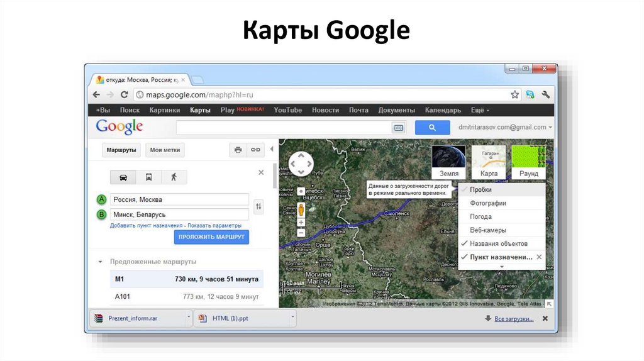The width and height of the screenshot is (644, 361).
Task: Click the on-screen keyboard icon in the search box
Action: 398,128
